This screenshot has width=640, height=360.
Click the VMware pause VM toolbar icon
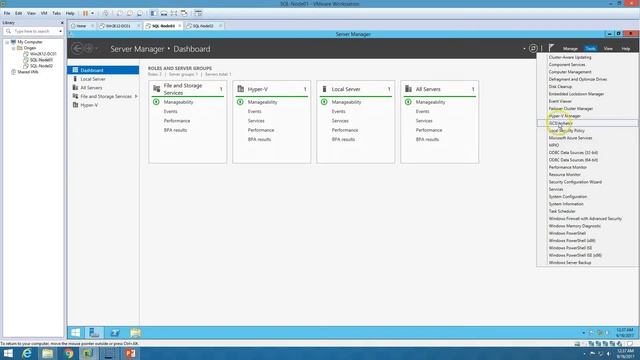85,13
